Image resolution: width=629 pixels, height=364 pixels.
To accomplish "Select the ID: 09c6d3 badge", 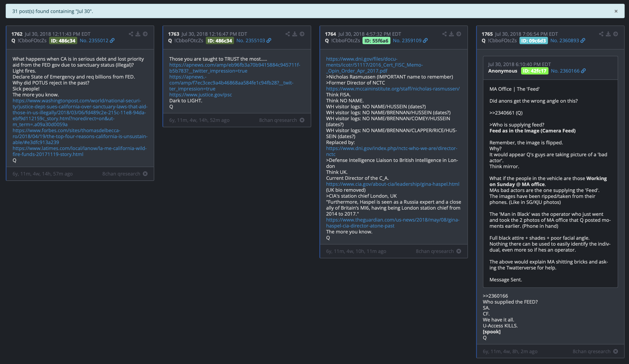I will click(x=533, y=41).
